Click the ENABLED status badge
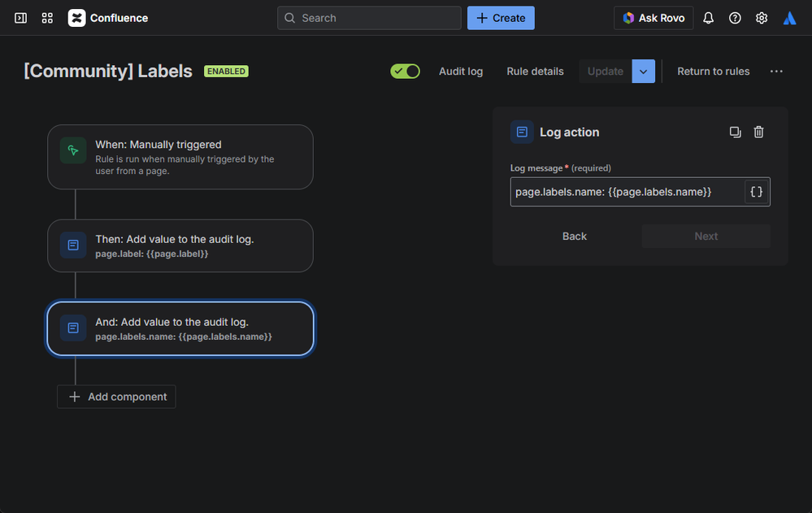Screen dimensions: 812x513 pyautogui.click(x=226, y=71)
